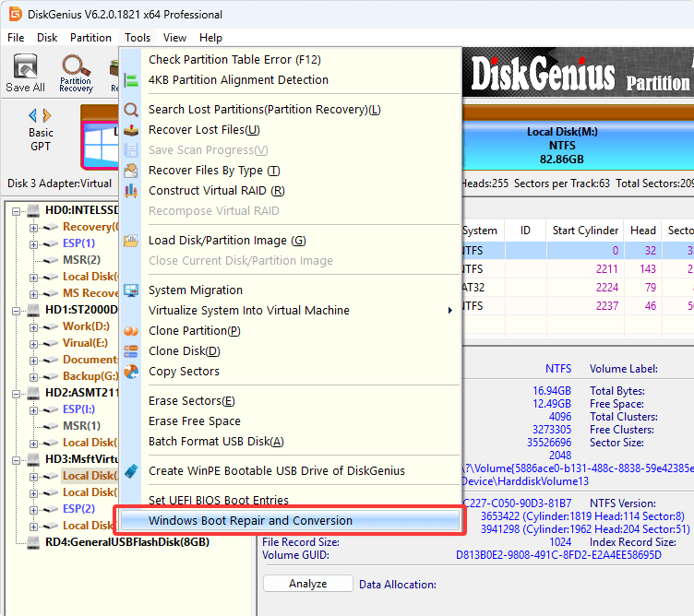
Task: Click the ID column header
Action: click(525, 231)
